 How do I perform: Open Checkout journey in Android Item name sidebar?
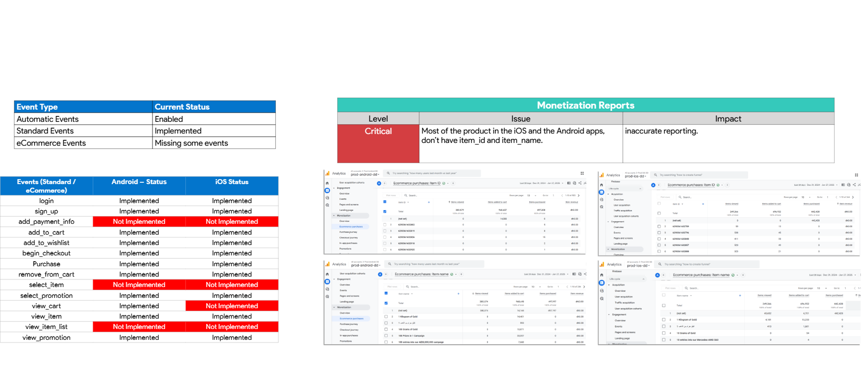click(x=349, y=330)
